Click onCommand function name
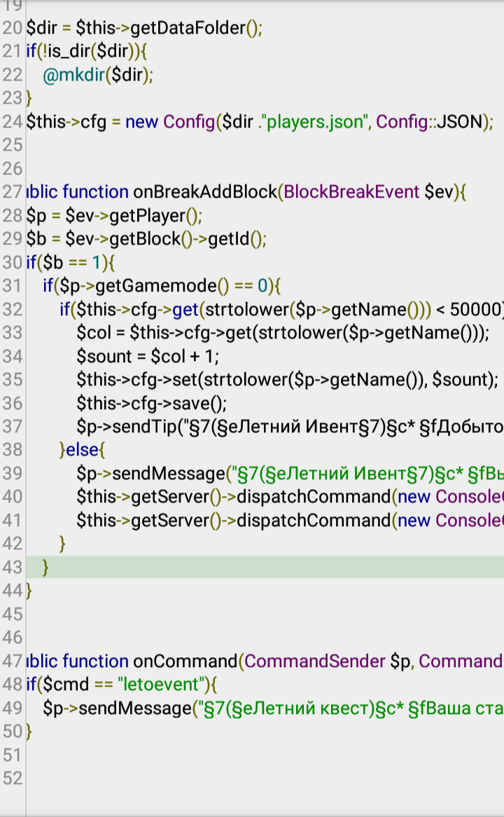This screenshot has width=504, height=817. (x=185, y=661)
